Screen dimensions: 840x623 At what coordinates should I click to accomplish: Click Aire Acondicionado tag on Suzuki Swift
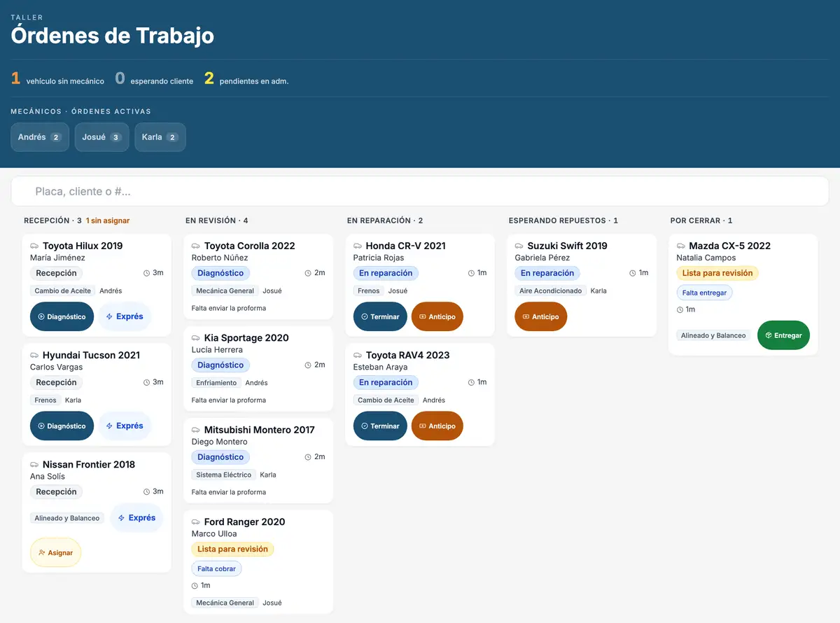point(550,290)
